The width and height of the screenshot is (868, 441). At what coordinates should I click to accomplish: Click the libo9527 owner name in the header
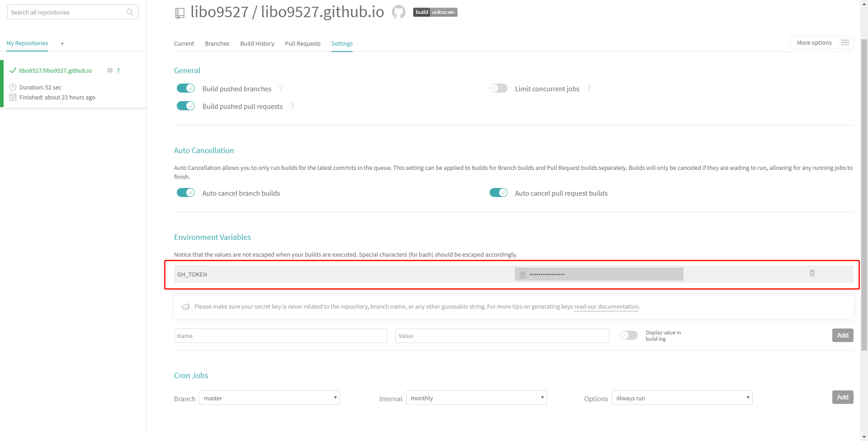[219, 12]
